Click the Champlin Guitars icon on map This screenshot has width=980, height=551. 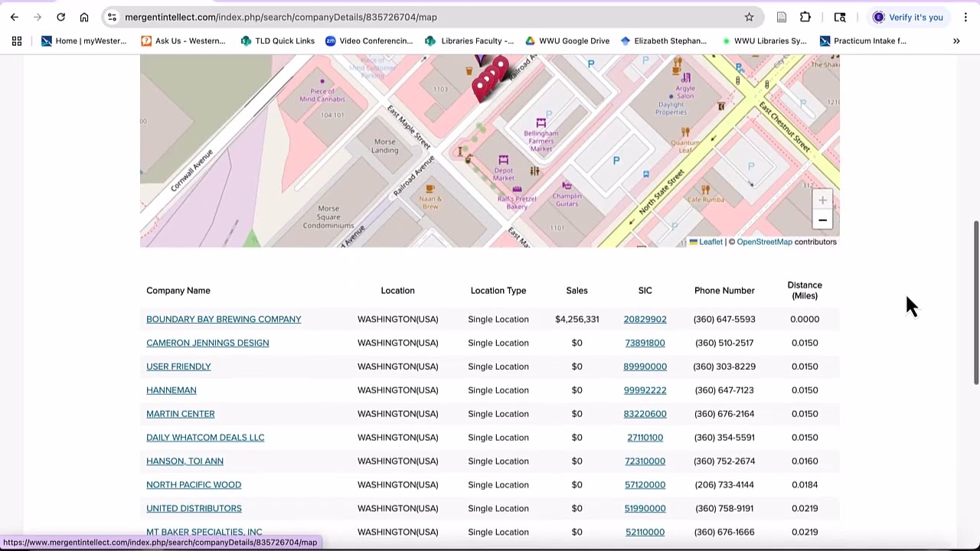pos(567,186)
